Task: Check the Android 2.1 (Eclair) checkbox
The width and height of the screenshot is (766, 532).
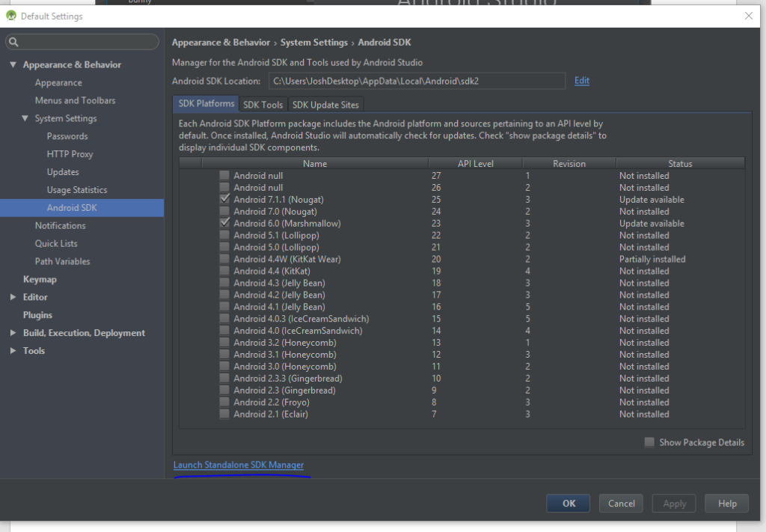Action: point(224,414)
